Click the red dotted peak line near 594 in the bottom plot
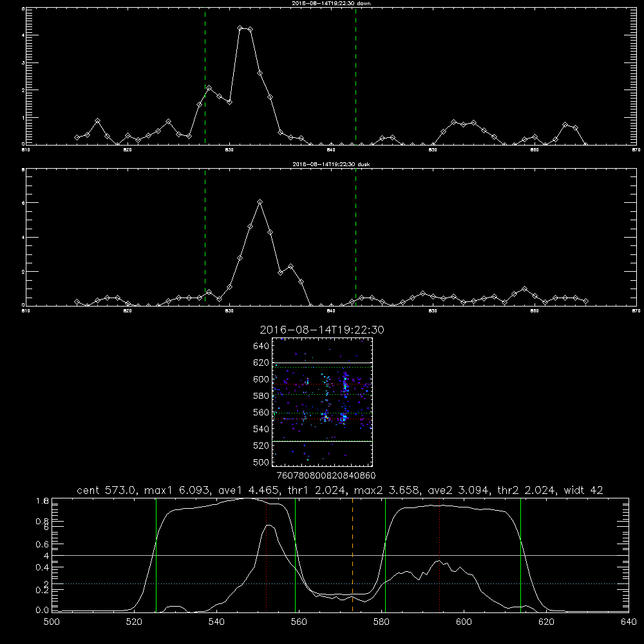Image resolution: width=644 pixels, height=644 pixels. tap(439, 555)
